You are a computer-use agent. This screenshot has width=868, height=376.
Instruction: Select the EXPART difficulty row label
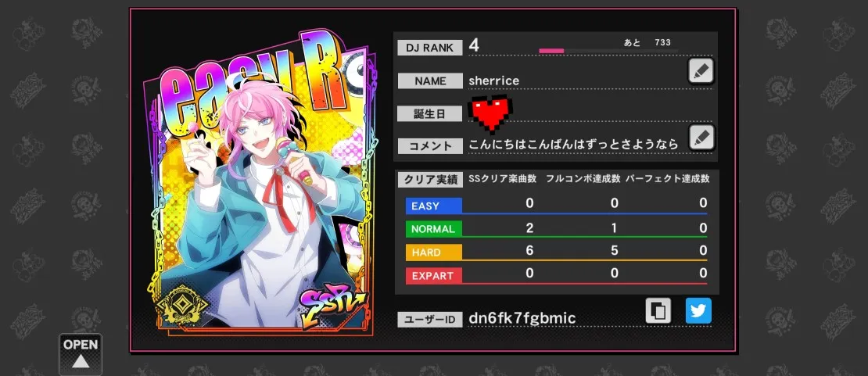[433, 276]
